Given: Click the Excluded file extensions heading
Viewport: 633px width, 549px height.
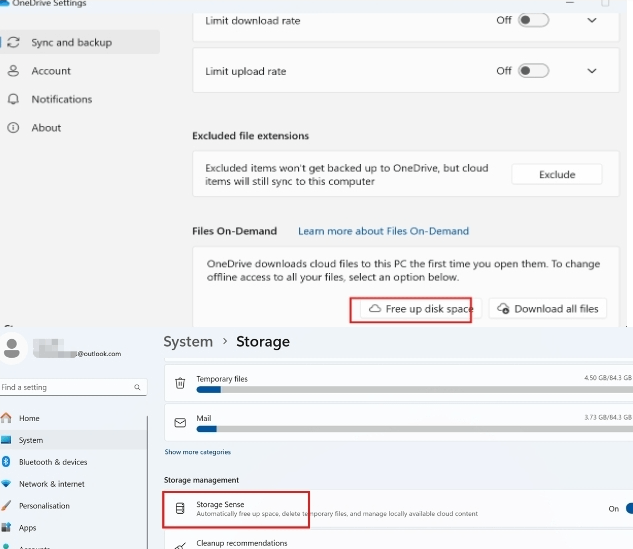Looking at the screenshot, I should 250,136.
